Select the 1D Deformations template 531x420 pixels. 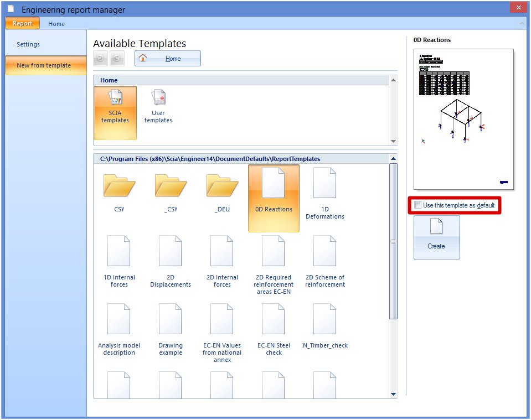click(325, 194)
